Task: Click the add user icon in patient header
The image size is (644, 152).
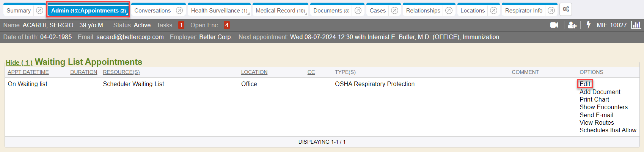Action: 572,25
